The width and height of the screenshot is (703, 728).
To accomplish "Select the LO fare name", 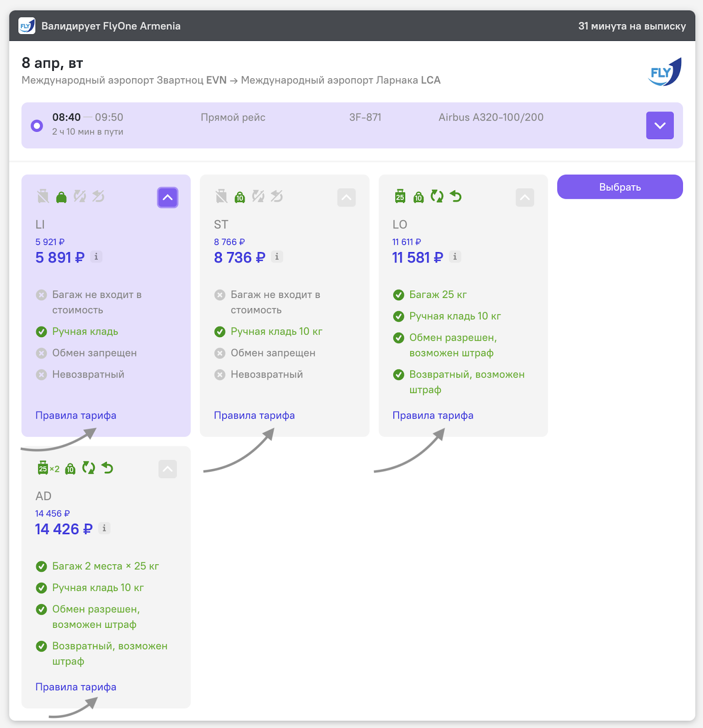I will point(400,225).
